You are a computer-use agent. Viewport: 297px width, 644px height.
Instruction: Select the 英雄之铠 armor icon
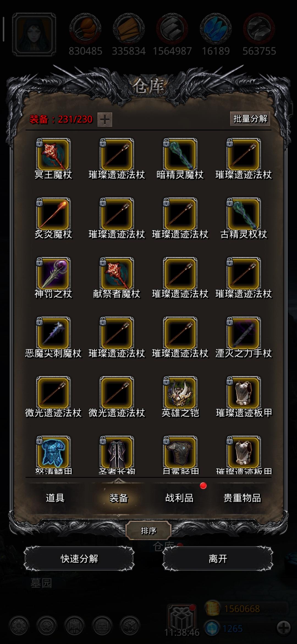click(x=180, y=392)
